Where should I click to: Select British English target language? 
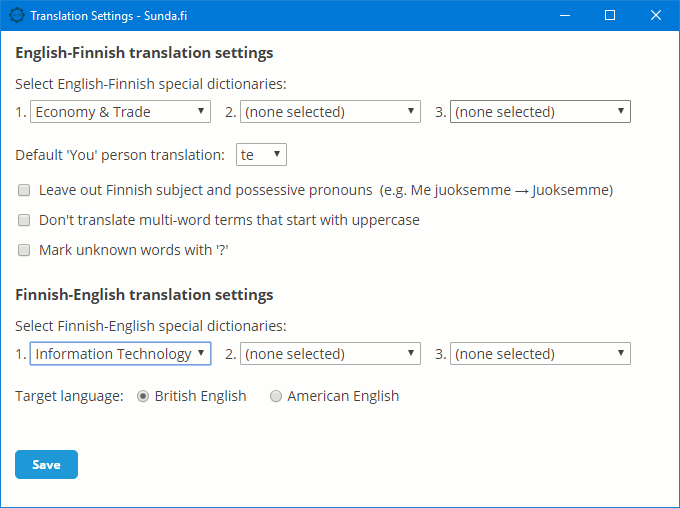(143, 396)
